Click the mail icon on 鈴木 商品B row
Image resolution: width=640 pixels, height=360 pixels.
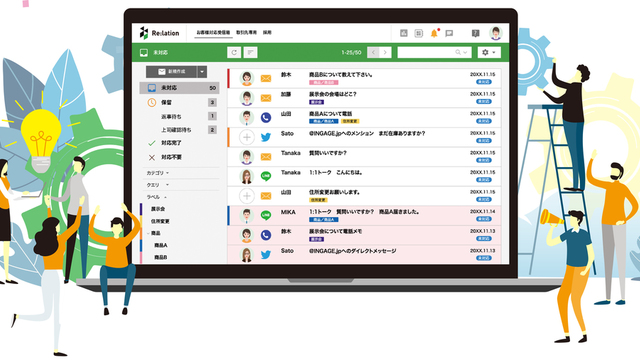pyautogui.click(x=266, y=78)
